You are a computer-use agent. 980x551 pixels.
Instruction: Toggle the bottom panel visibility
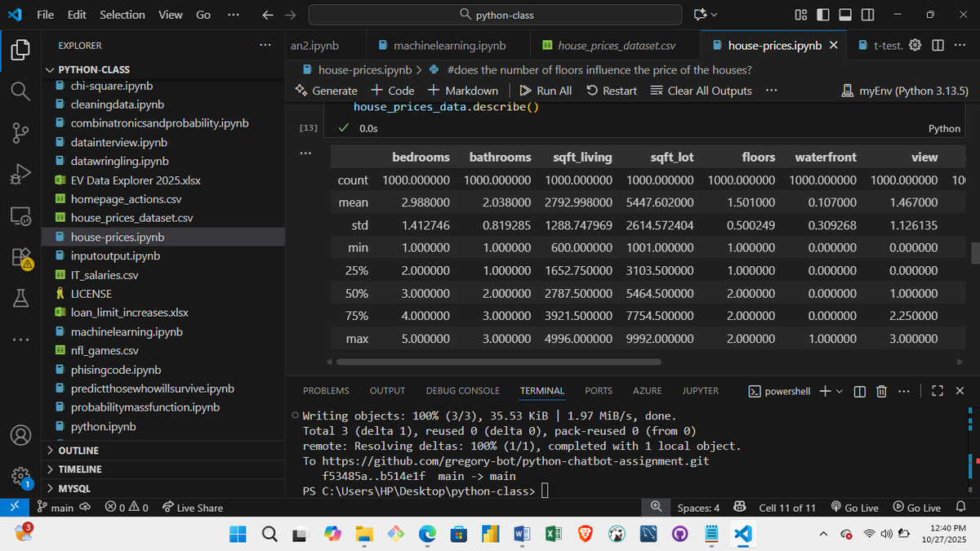click(x=845, y=15)
